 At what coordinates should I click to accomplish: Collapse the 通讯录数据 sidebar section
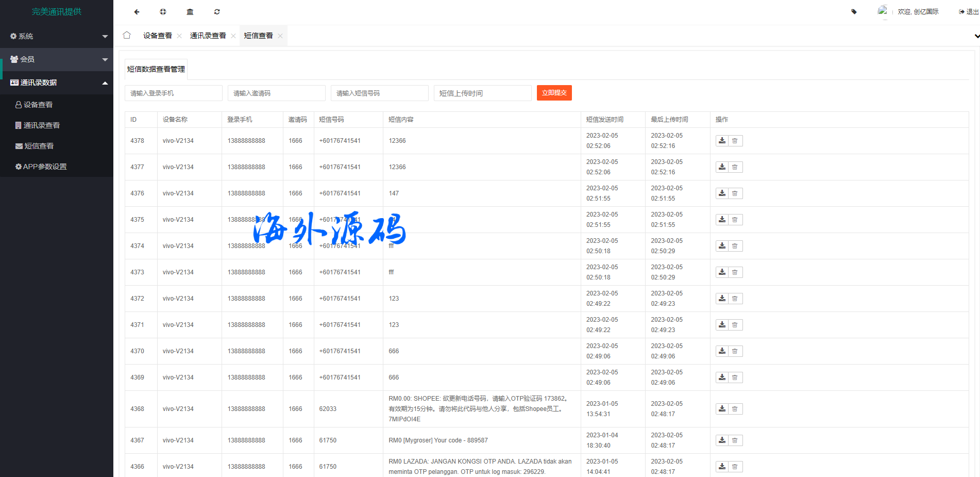point(57,83)
